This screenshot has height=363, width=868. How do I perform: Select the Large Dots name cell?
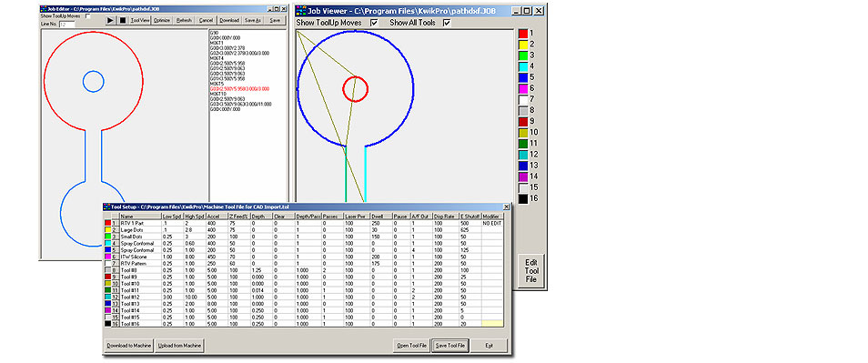click(x=141, y=229)
